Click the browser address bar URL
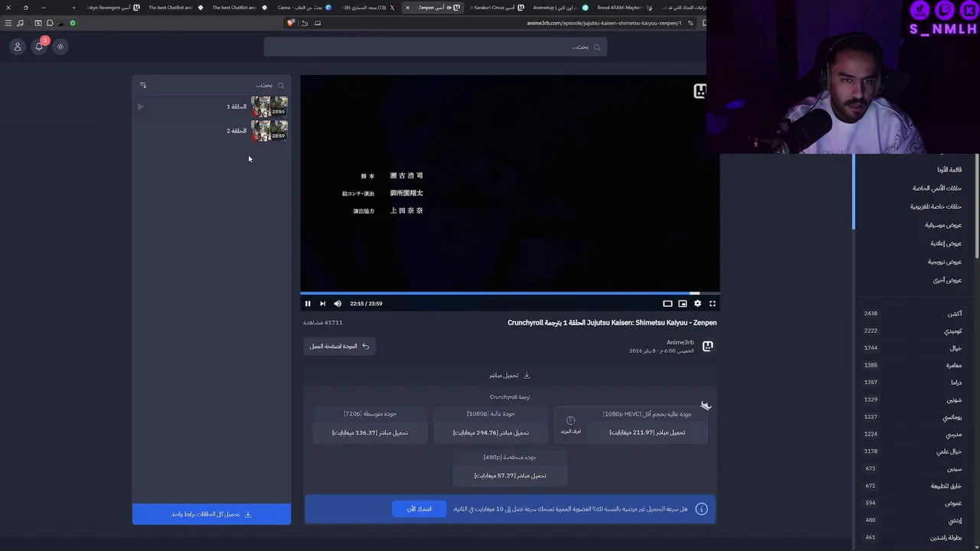This screenshot has width=980, height=551. click(x=603, y=23)
